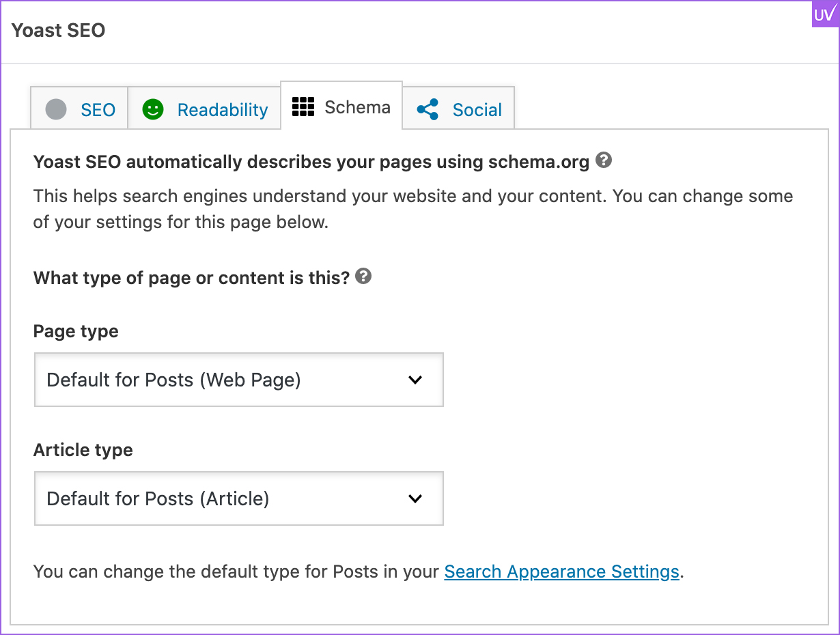Click the UV badge in the corner

click(x=825, y=15)
